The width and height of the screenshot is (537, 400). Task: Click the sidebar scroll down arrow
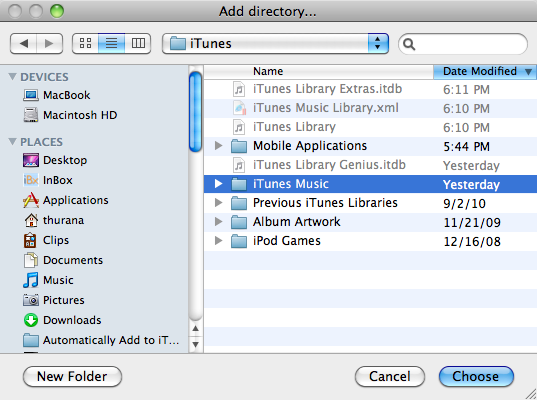pos(196,344)
